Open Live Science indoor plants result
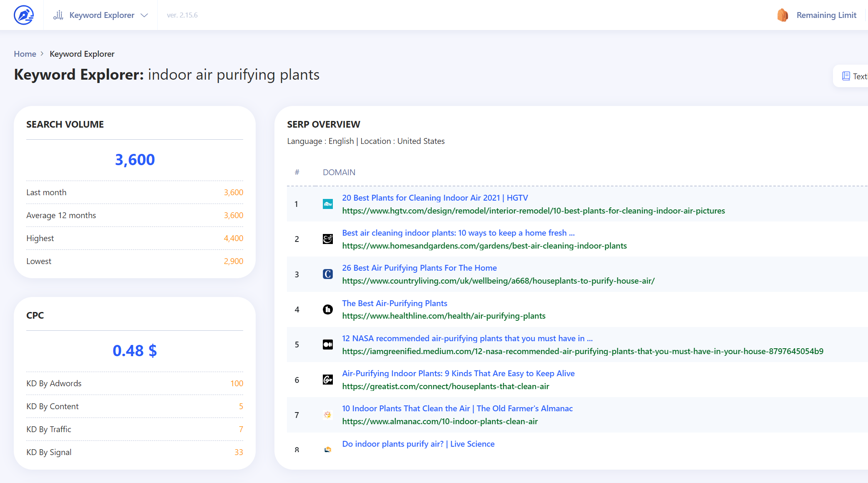The height and width of the screenshot is (483, 868). coord(418,444)
